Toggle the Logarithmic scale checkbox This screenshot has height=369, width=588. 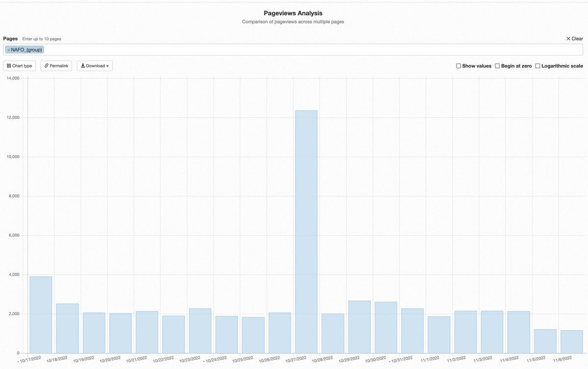point(538,66)
